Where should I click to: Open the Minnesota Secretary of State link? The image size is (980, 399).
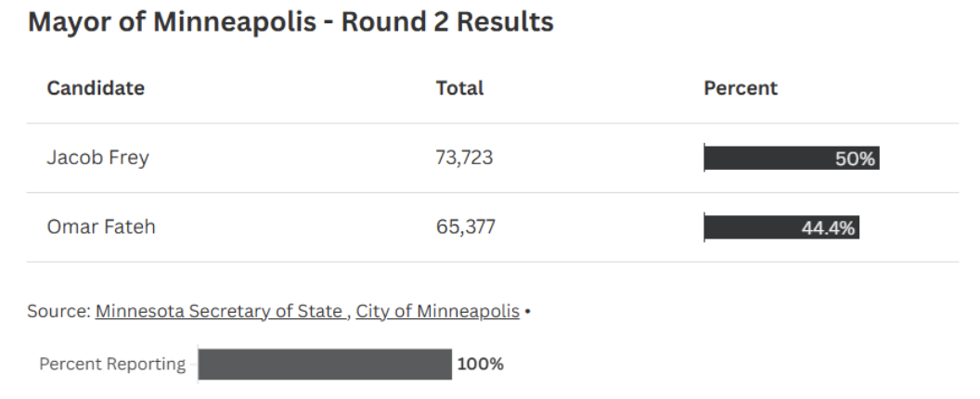(x=218, y=311)
